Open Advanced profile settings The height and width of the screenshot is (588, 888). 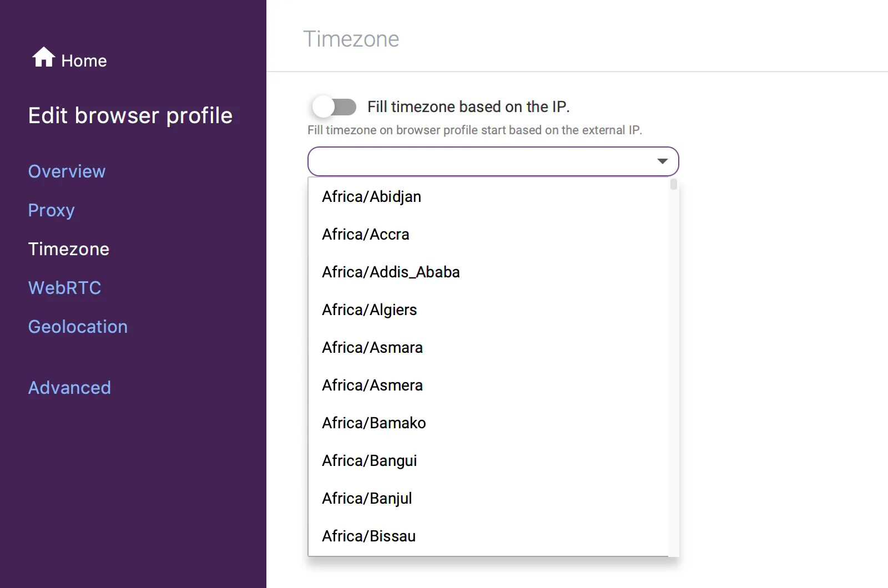click(x=69, y=388)
